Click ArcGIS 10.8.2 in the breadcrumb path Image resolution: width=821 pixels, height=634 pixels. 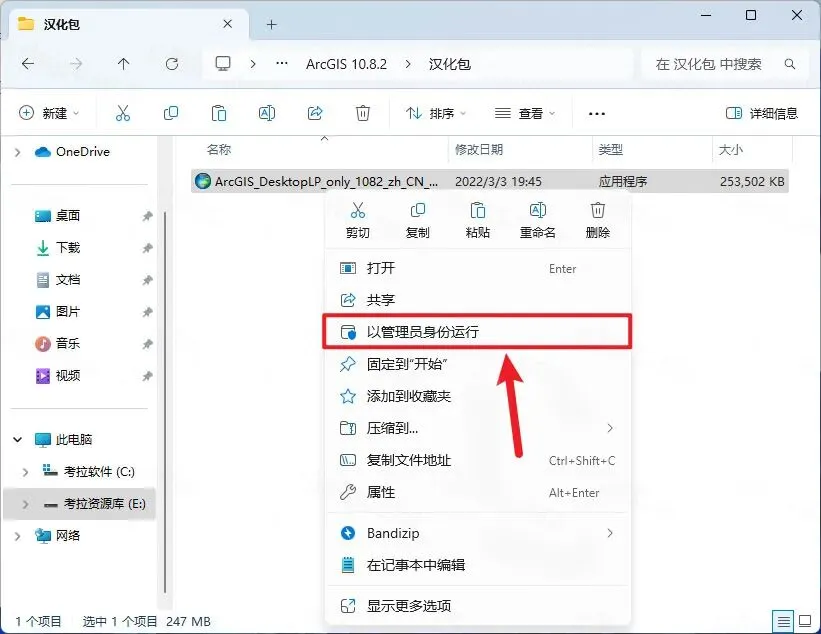coord(346,64)
